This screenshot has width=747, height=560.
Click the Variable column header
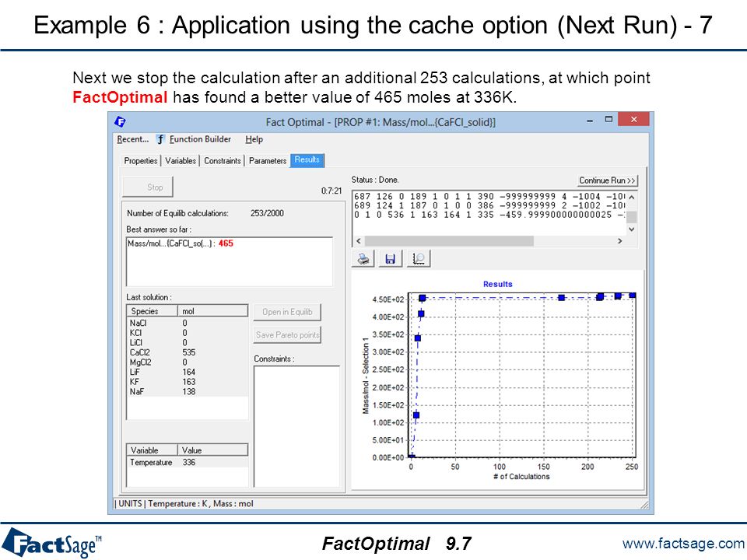153,450
